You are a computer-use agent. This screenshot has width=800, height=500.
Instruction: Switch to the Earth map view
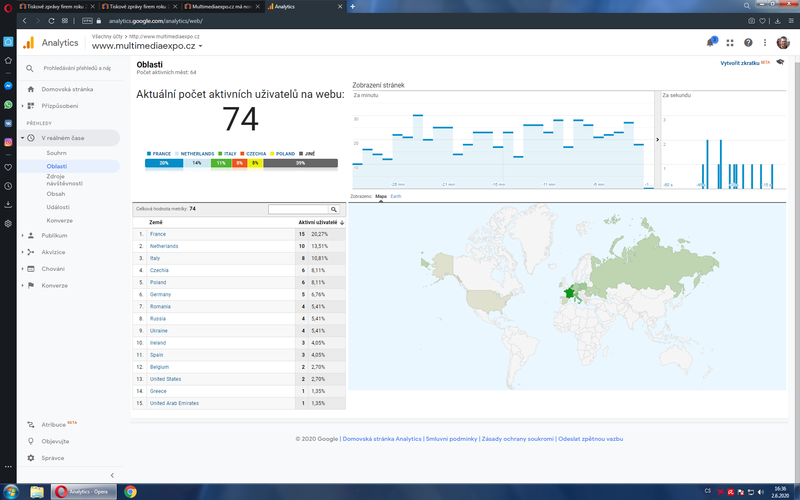(396, 196)
